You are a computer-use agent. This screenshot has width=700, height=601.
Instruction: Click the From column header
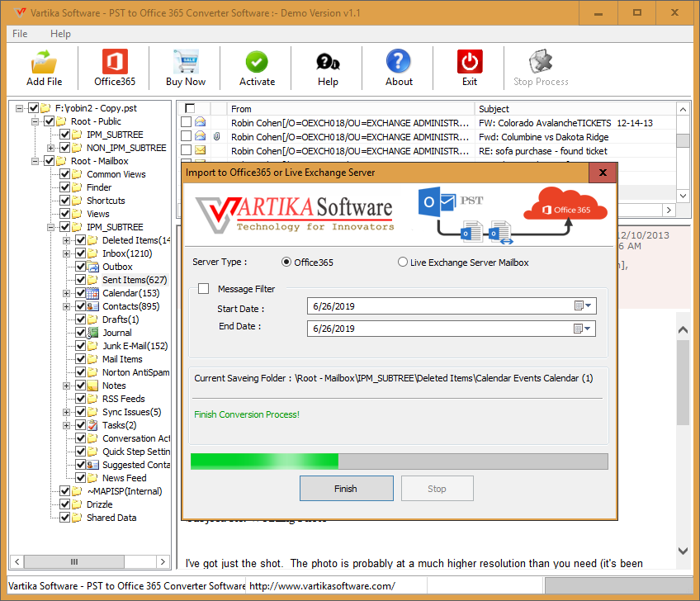coord(350,109)
